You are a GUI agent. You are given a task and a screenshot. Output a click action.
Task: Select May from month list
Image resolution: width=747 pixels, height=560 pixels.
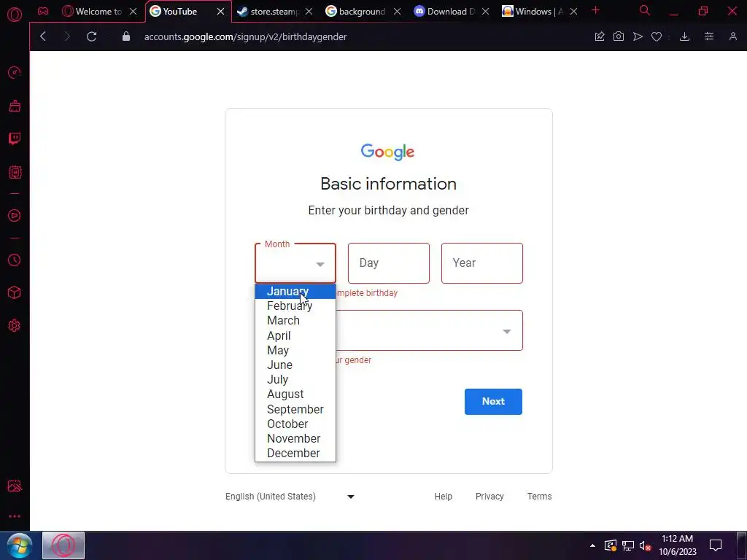point(295,351)
